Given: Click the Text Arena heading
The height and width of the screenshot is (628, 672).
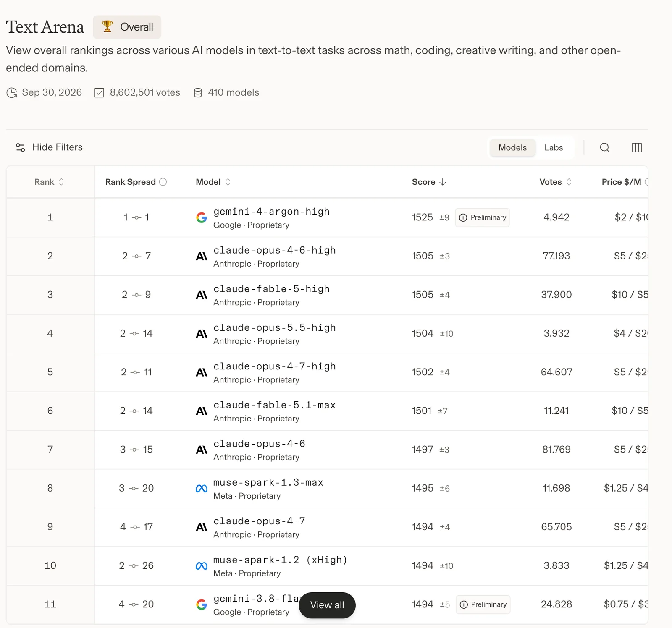Looking at the screenshot, I should [45, 27].
